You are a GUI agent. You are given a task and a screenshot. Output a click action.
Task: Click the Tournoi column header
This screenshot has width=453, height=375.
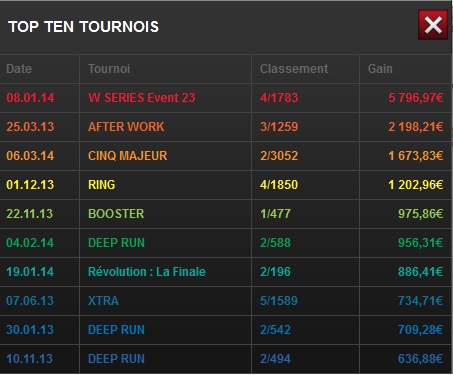(109, 69)
